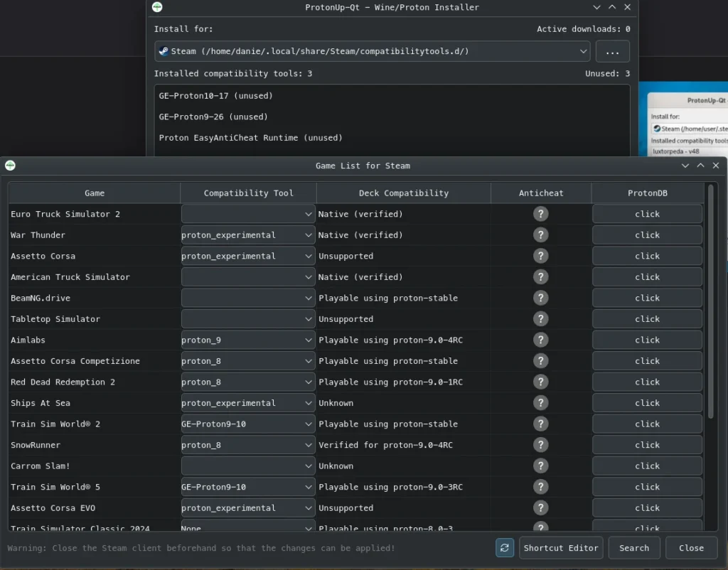Screen dimensions: 728x570
Task: Open the Steam install location dropdown
Action: coord(372,51)
